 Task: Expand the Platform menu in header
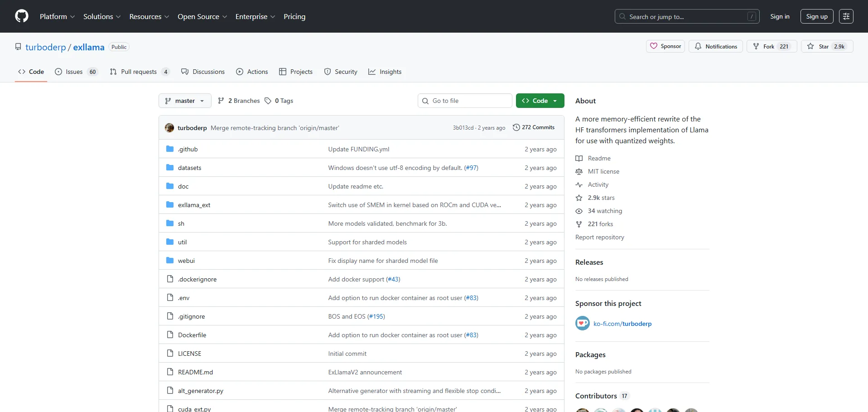pos(57,16)
